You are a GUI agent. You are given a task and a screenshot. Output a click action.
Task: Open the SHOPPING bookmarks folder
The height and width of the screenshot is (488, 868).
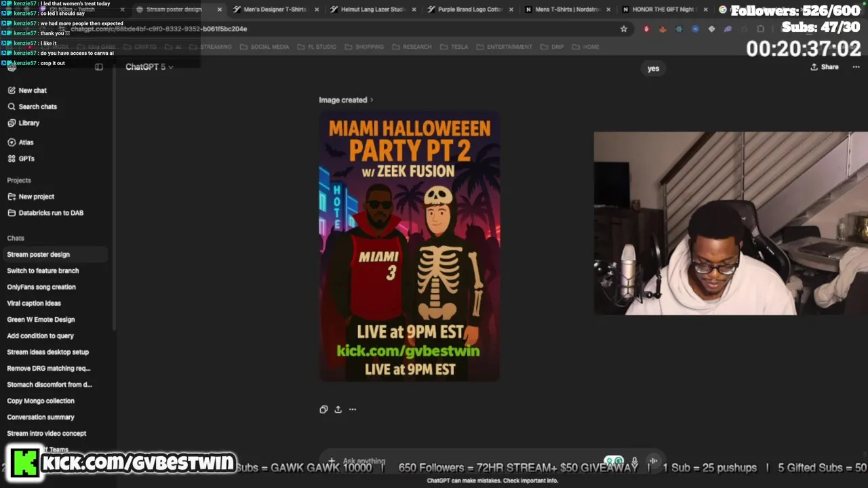click(365, 47)
